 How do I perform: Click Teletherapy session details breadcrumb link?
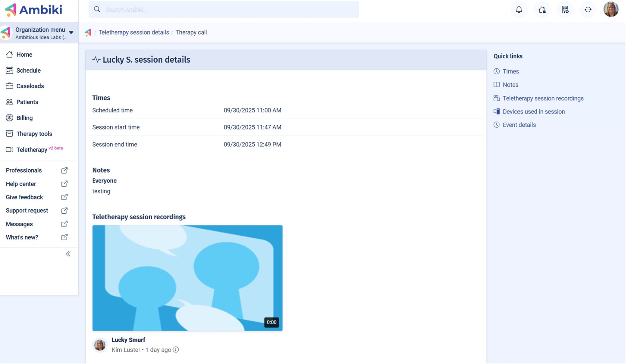[134, 32]
